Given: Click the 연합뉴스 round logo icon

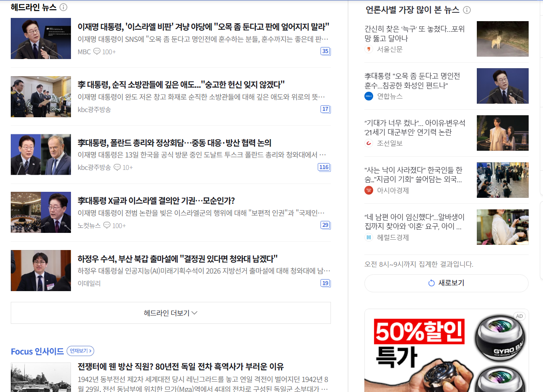Looking at the screenshot, I should point(369,96).
